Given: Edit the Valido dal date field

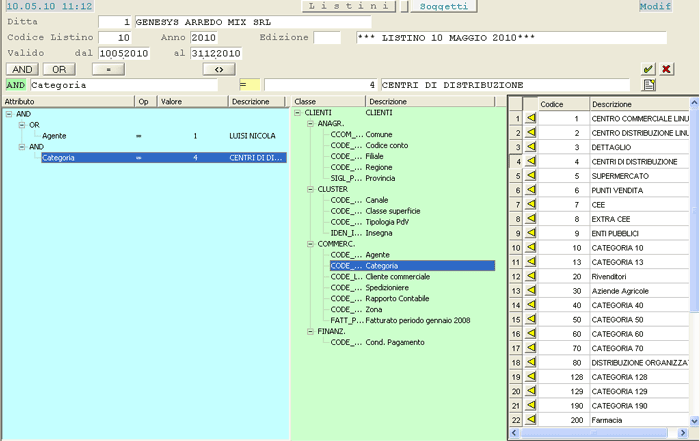Looking at the screenshot, I should tap(124, 54).
